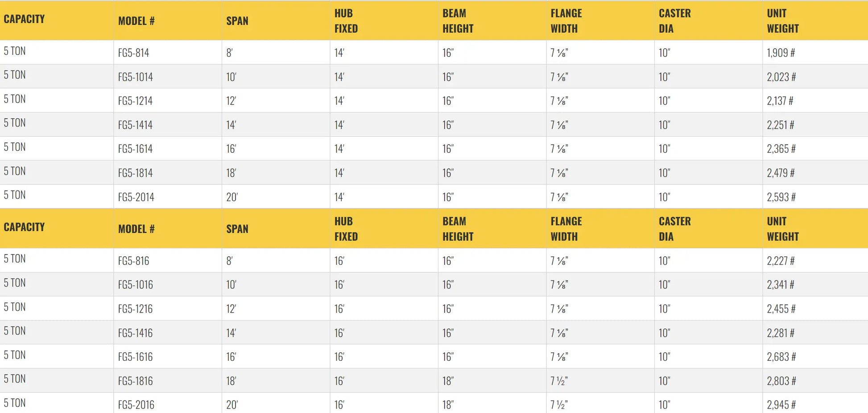Select the FG5-1616 model cell
The height and width of the screenshot is (413, 868).
pos(135,357)
